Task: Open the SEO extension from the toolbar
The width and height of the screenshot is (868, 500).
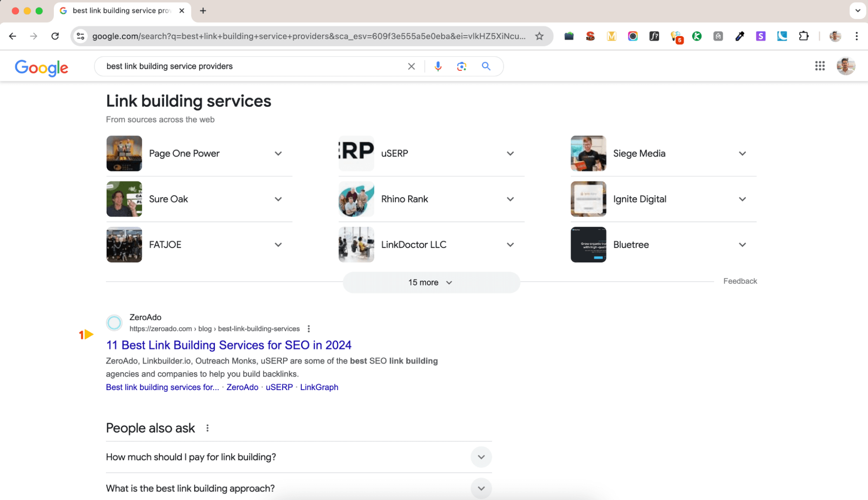Action: coord(590,36)
